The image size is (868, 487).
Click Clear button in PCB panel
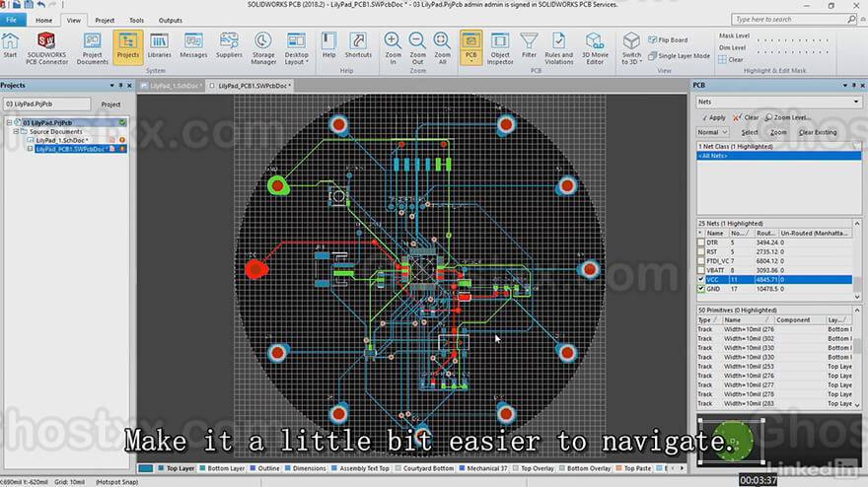point(746,117)
